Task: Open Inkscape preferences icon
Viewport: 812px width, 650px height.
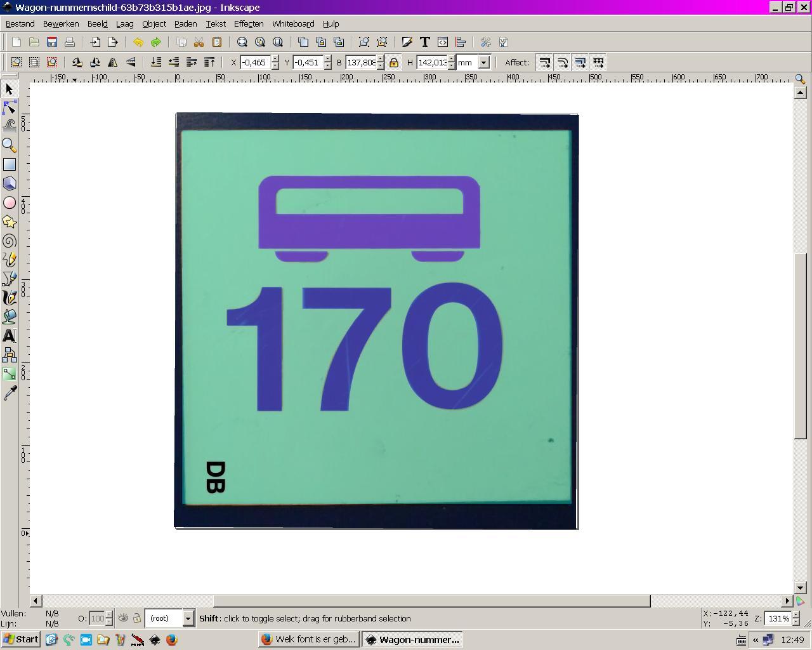Action: point(486,43)
